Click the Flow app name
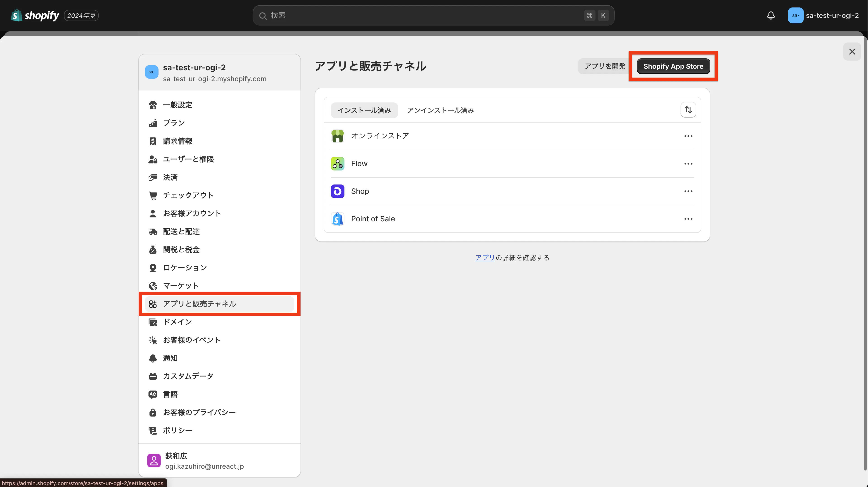This screenshot has width=868, height=487. pos(359,164)
